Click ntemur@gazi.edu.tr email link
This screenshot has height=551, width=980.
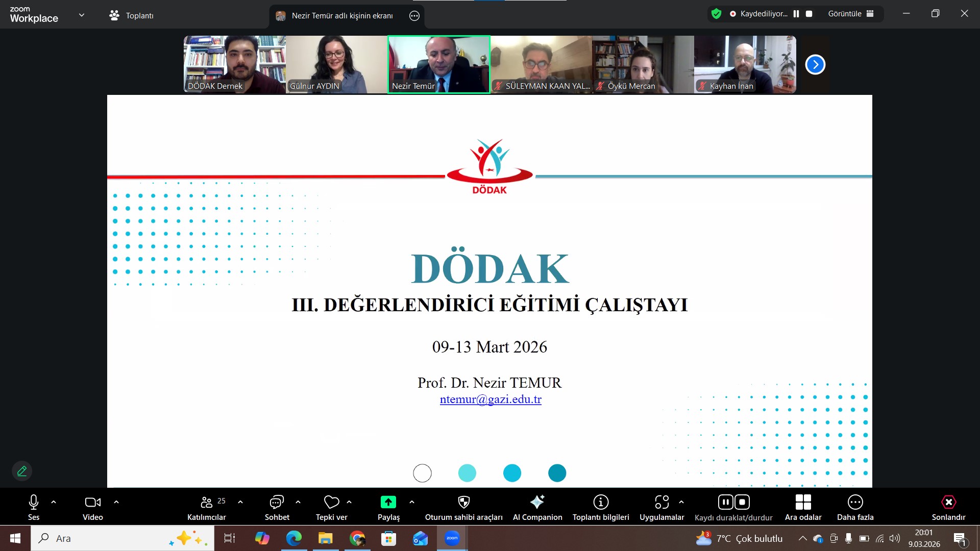point(491,399)
